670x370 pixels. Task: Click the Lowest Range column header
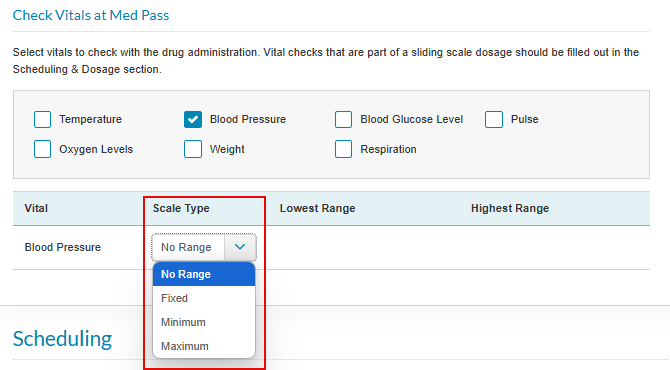317,208
